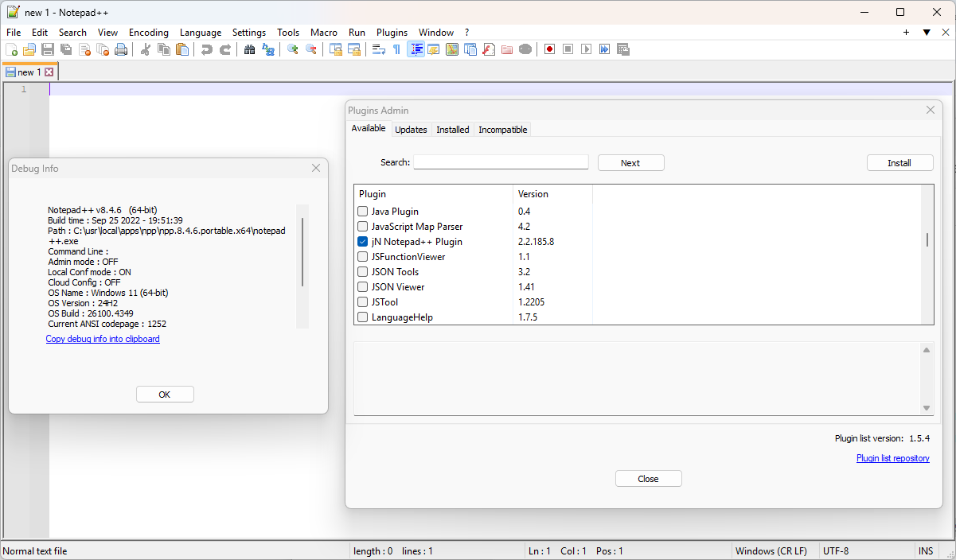Click the Open file toolbar icon
This screenshot has height=560, width=956.
(x=29, y=49)
